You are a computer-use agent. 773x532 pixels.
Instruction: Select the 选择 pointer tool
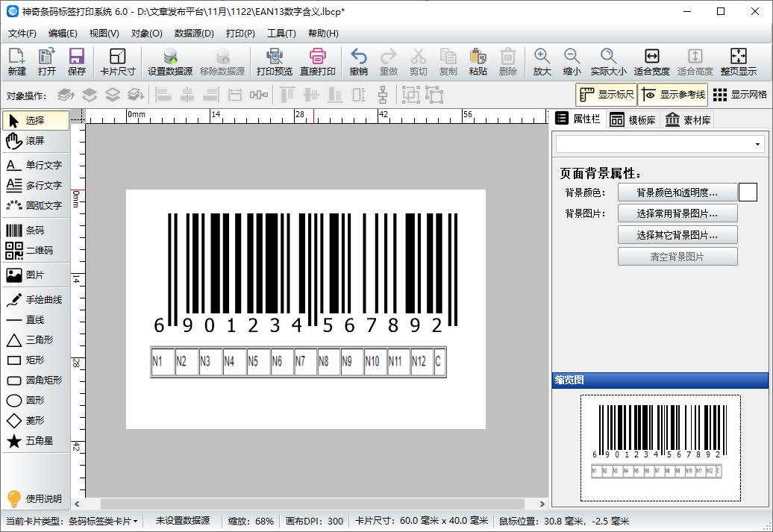click(x=36, y=120)
